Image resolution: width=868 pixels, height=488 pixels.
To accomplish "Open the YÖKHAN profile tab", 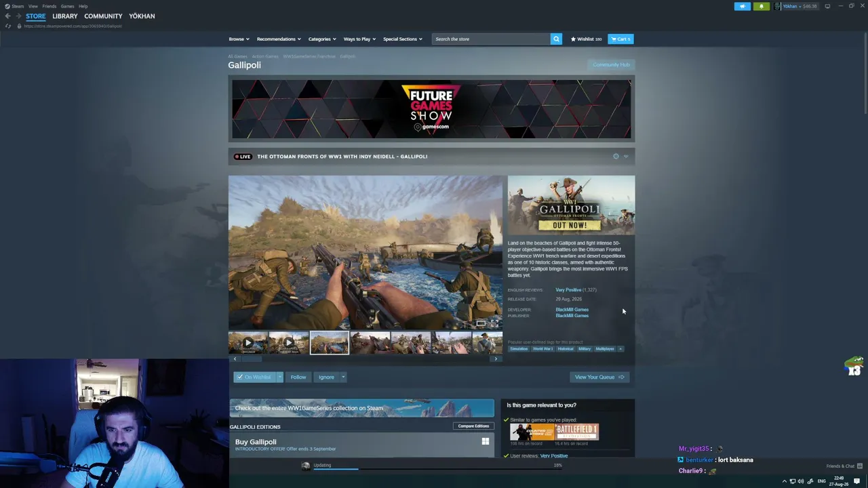I will point(142,16).
